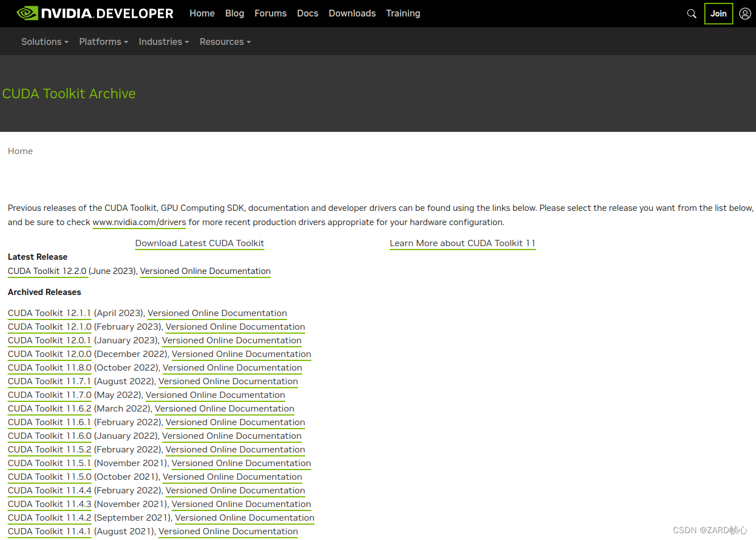Click Download Latest CUDA Toolkit link
Image resolution: width=756 pixels, height=540 pixels.
click(x=200, y=243)
